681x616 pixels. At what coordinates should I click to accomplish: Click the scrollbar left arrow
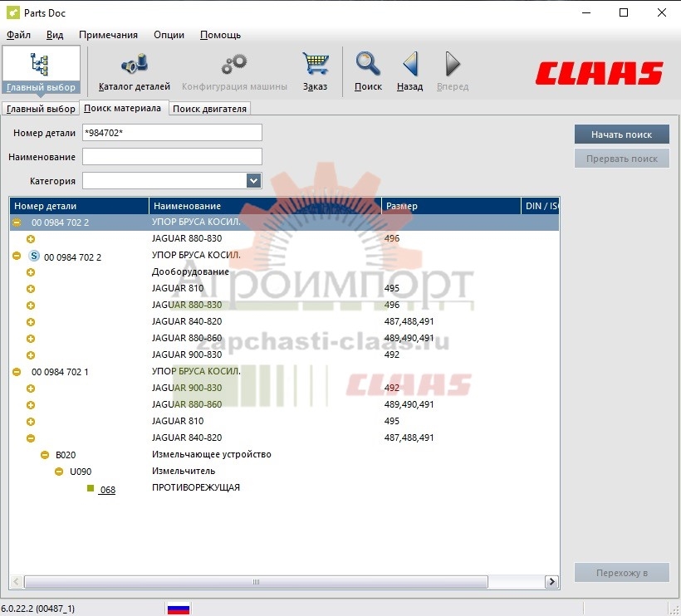(16, 582)
